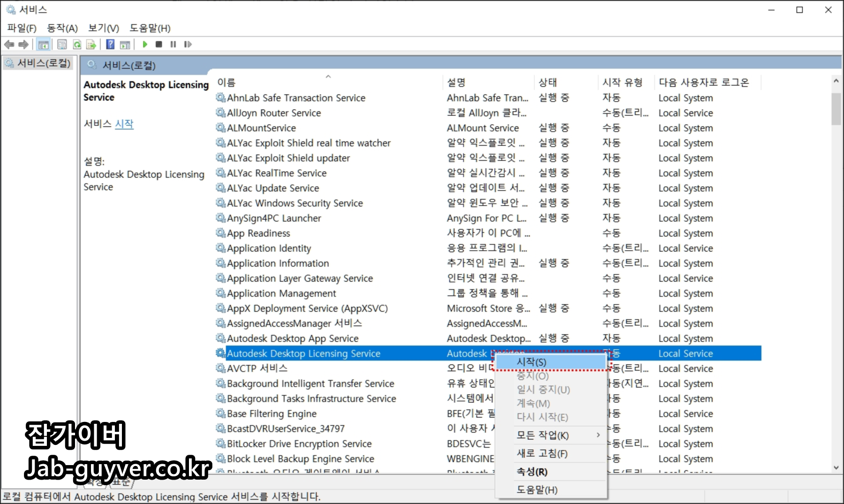Click gear icon of App Readiness
Viewport: 844px width, 504px height.
221,233
